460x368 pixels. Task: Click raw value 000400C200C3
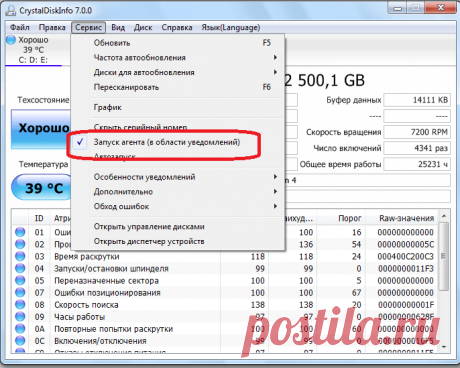406,256
